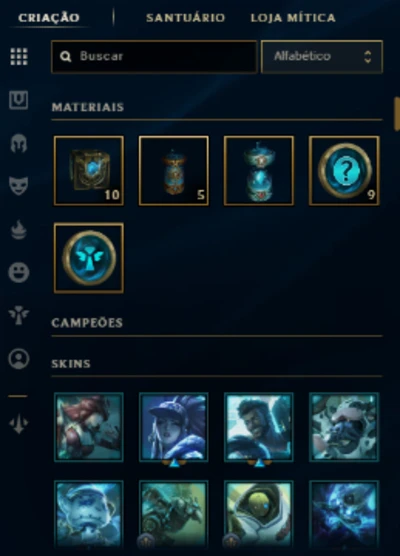Image resolution: width=400 pixels, height=556 pixels.
Task: Select the Criação tab
Action: (x=49, y=18)
